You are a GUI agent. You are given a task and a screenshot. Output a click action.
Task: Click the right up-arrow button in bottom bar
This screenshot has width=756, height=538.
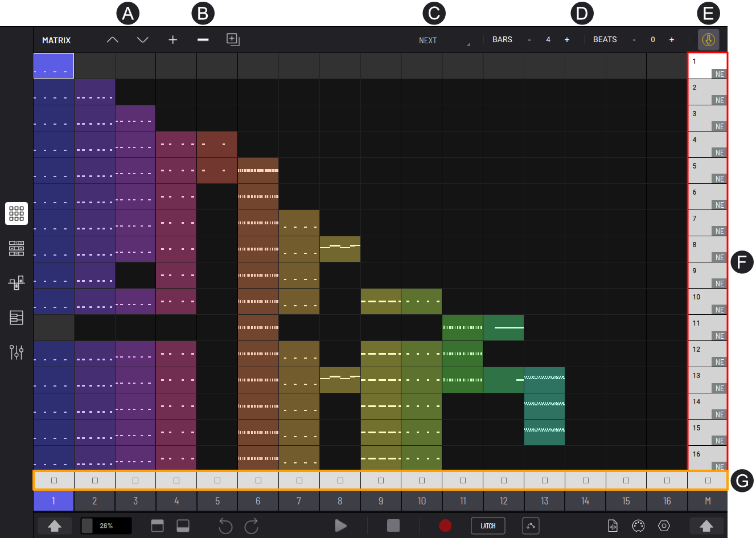coord(706,526)
